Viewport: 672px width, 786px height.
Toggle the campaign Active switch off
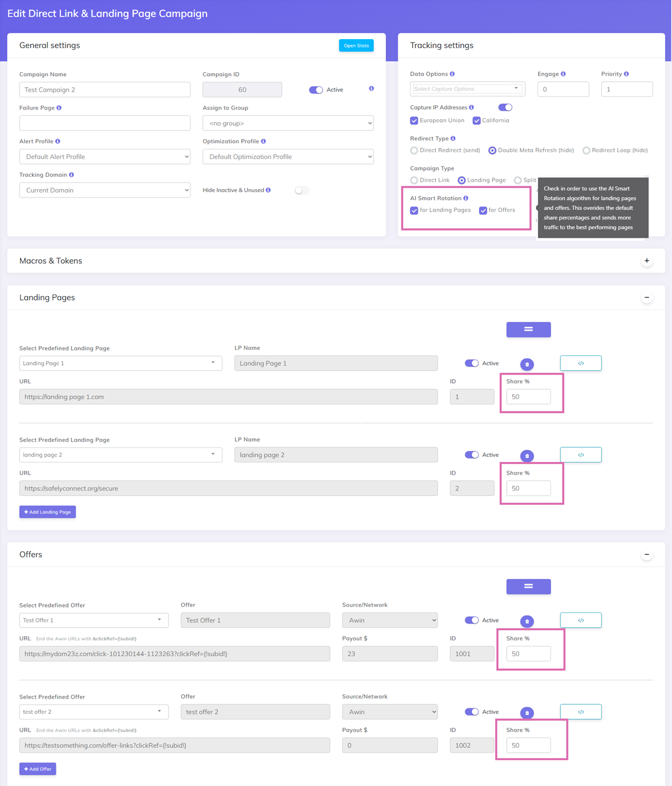[316, 90]
